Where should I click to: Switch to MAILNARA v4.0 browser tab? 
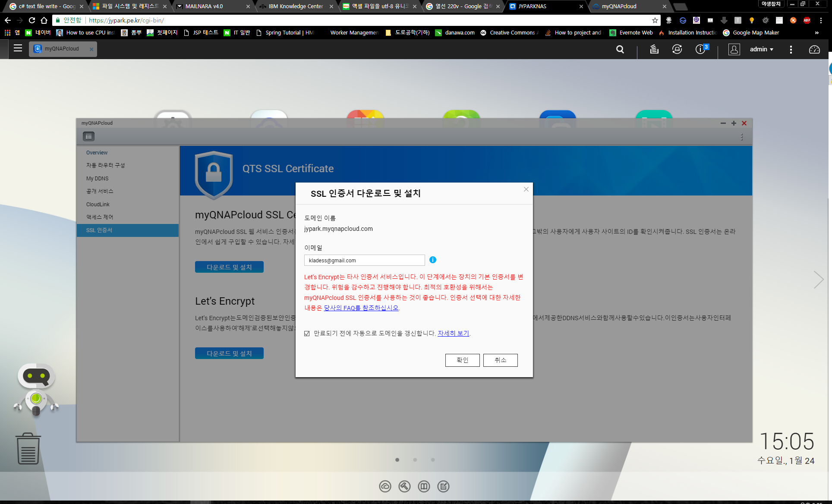point(212,6)
